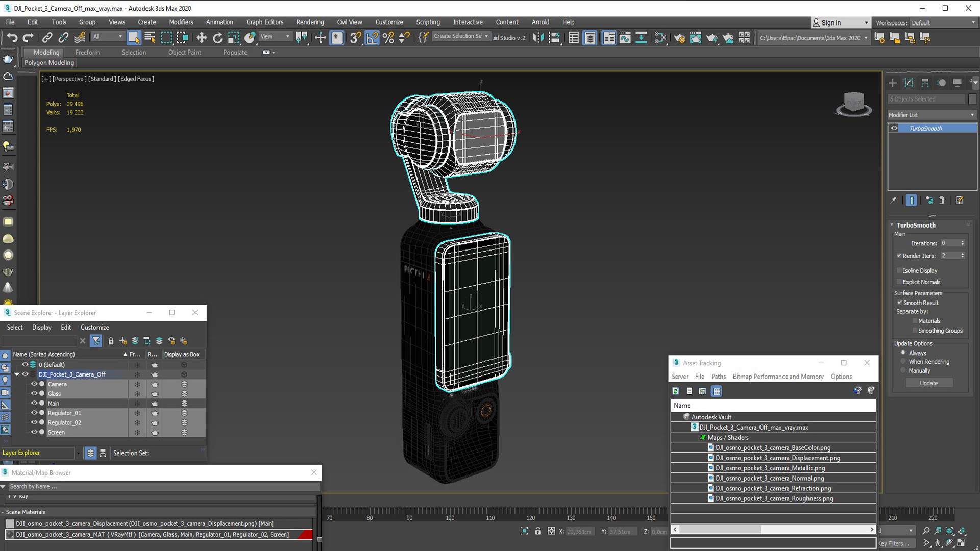This screenshot has height=551, width=980.
Task: Select the Select and Move icon
Action: [x=202, y=38]
